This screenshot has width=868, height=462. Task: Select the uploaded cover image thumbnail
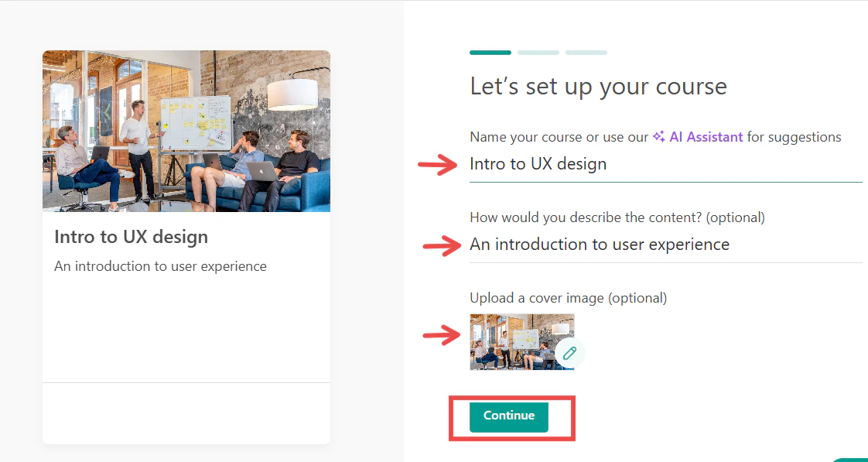coord(522,342)
